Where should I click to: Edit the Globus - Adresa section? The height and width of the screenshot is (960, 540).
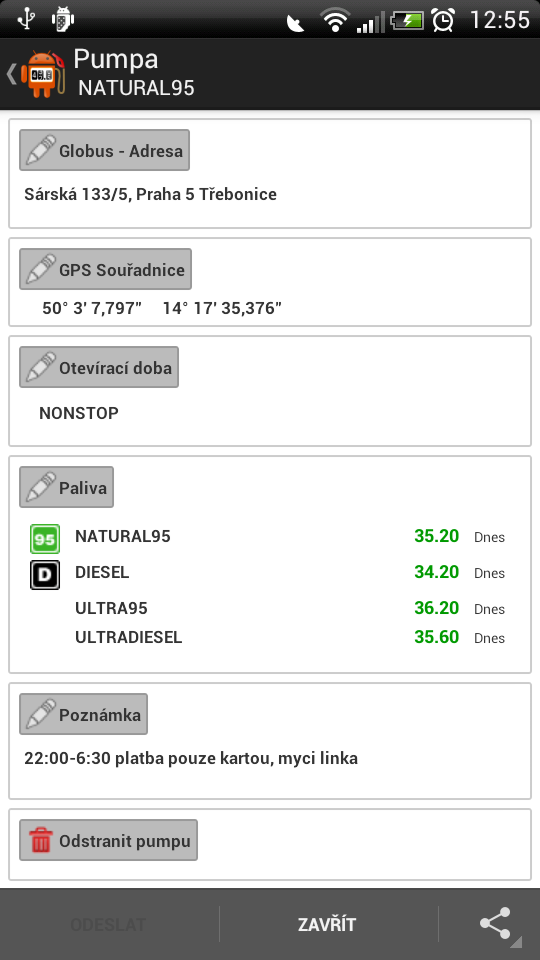point(104,150)
